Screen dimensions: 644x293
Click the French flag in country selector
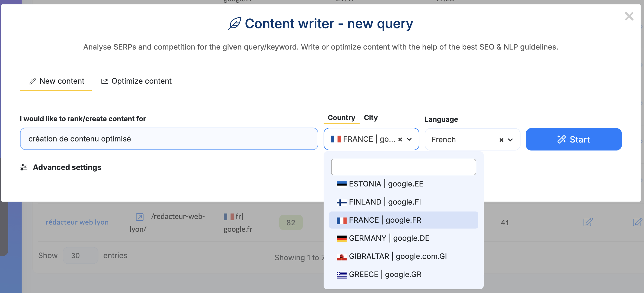(x=336, y=139)
